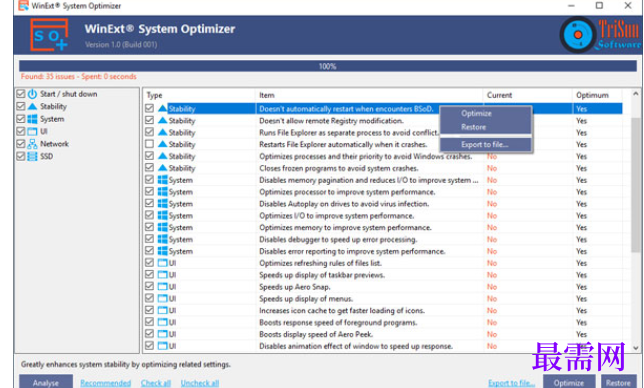This screenshot has height=388, width=644.
Task: Click the UI window icon in sidebar
Action: point(32,131)
